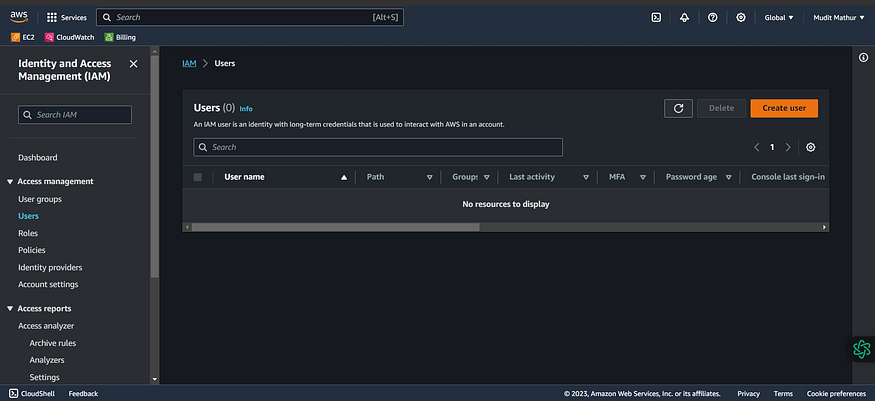This screenshot has height=401, width=875.
Task: Click the Feedback link in footer
Action: coord(83,394)
